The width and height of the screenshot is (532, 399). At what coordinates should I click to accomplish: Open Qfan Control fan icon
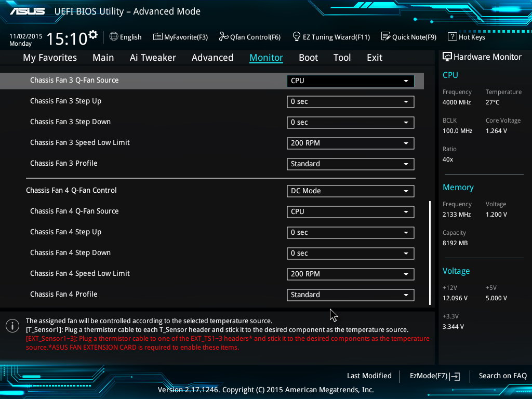[223, 37]
